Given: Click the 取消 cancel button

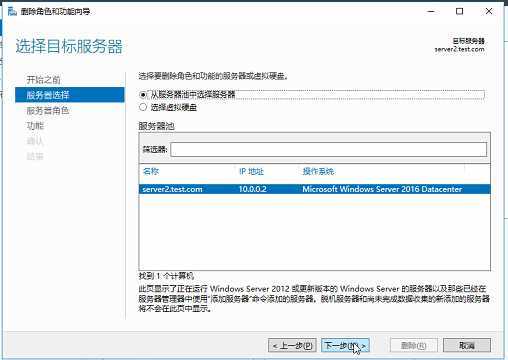Looking at the screenshot, I should (x=467, y=345).
